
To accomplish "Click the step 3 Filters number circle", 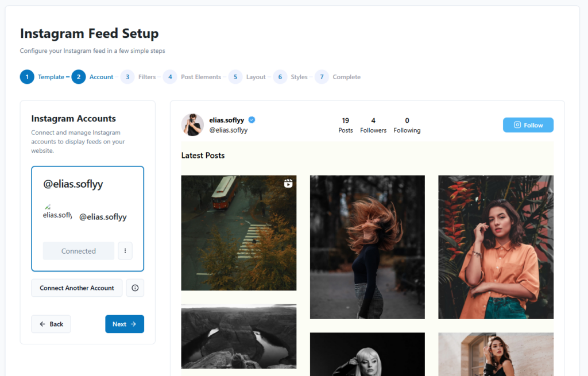I will click(127, 76).
